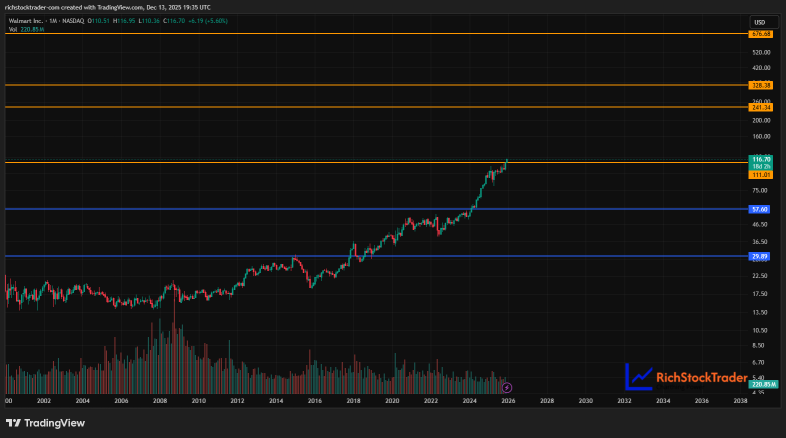Click the 2036 label on time axis
Screen dimensions: 786x438
click(702, 401)
